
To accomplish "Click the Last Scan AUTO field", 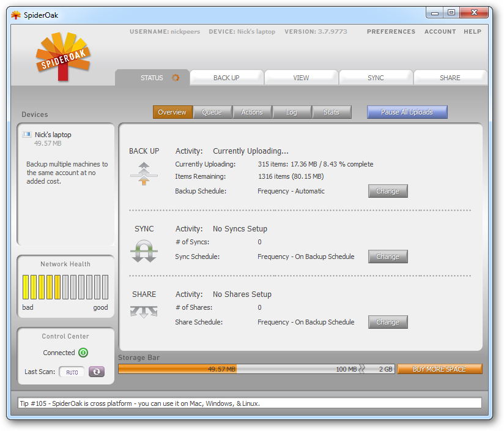I will click(x=72, y=372).
